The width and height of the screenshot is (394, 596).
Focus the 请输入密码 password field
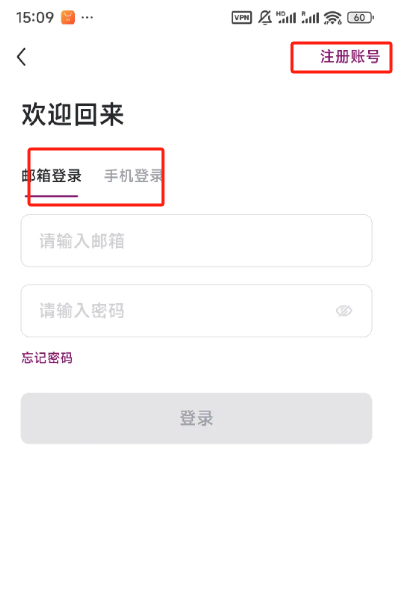click(x=196, y=311)
